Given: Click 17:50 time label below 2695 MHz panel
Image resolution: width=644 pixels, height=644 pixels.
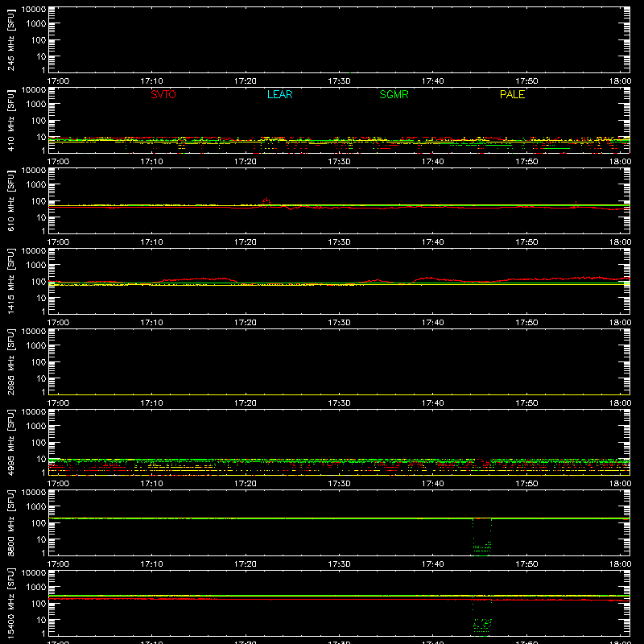Looking at the screenshot, I should [526, 403].
